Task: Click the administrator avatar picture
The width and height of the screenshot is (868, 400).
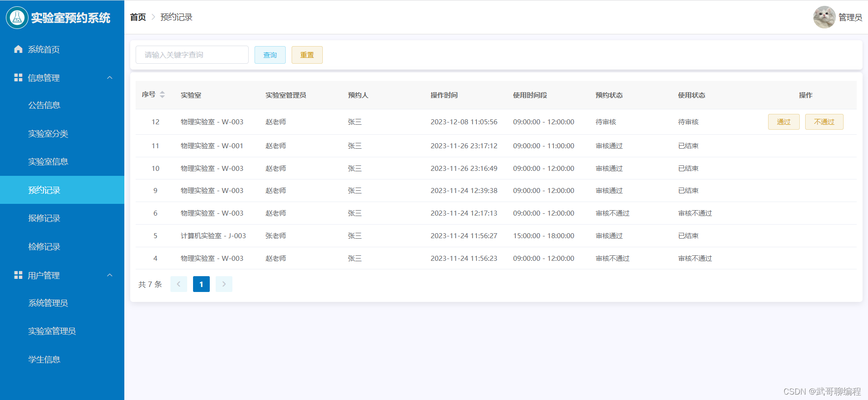Action: (824, 17)
